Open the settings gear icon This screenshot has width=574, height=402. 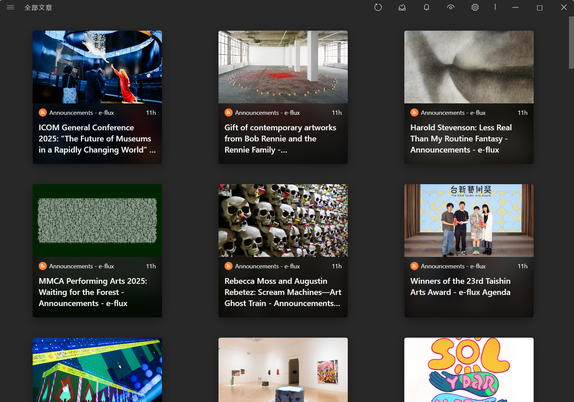(475, 7)
